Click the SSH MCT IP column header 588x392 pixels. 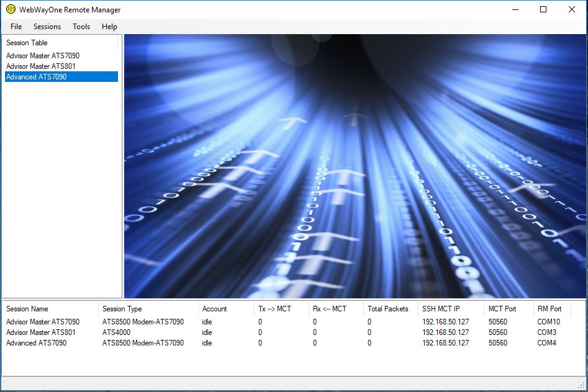click(x=441, y=309)
